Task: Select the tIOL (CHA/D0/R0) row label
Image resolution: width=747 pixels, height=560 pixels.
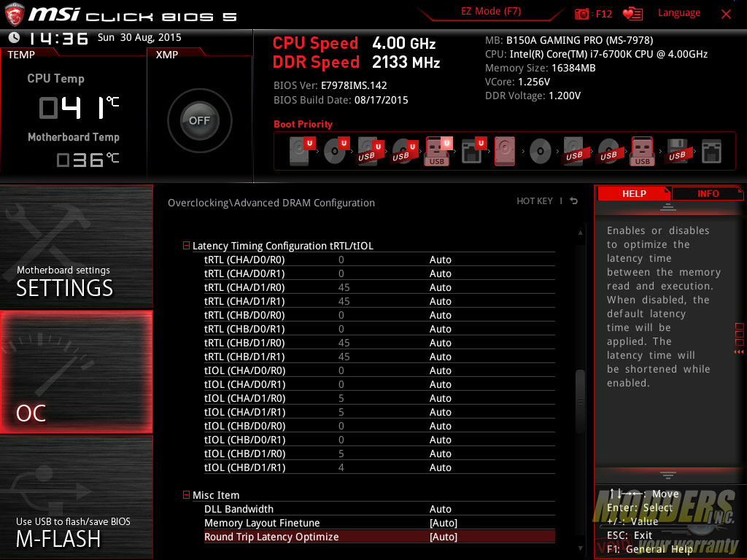Action: point(244,370)
